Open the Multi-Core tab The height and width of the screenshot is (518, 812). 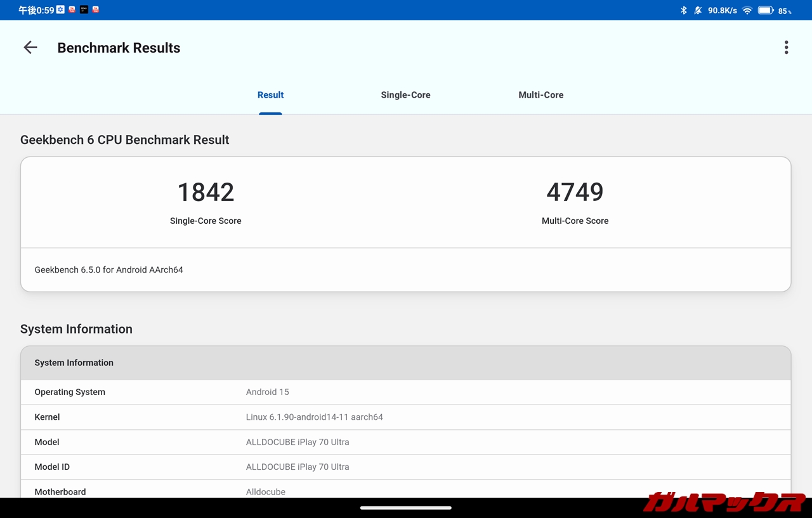click(x=540, y=95)
